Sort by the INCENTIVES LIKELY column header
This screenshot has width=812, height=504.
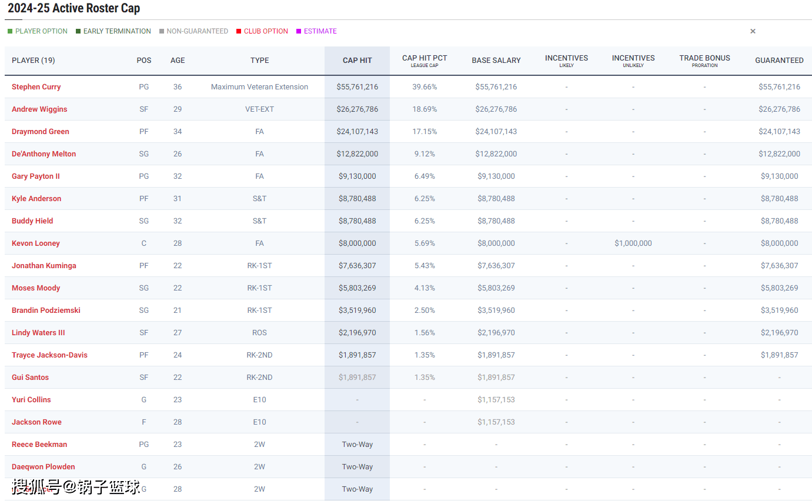pos(566,61)
